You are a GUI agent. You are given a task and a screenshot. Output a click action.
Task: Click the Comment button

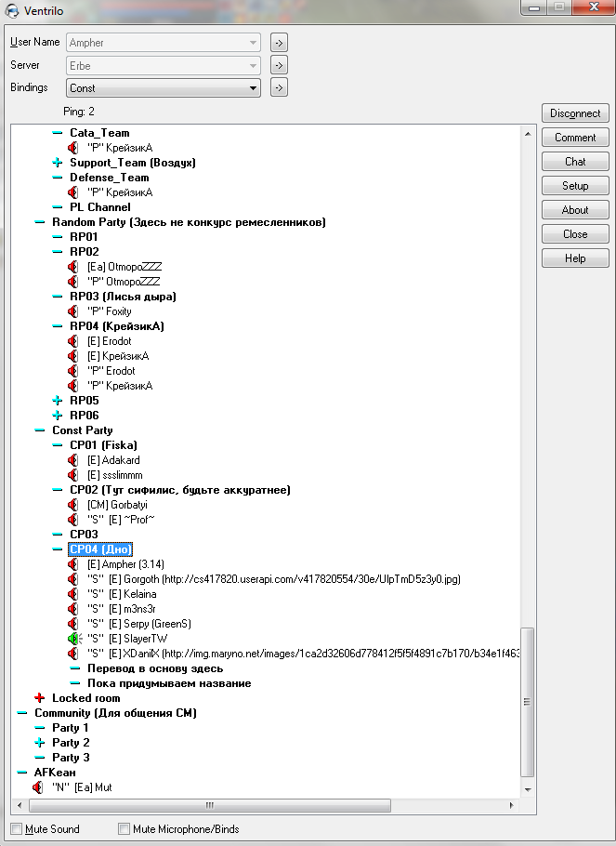[575, 138]
